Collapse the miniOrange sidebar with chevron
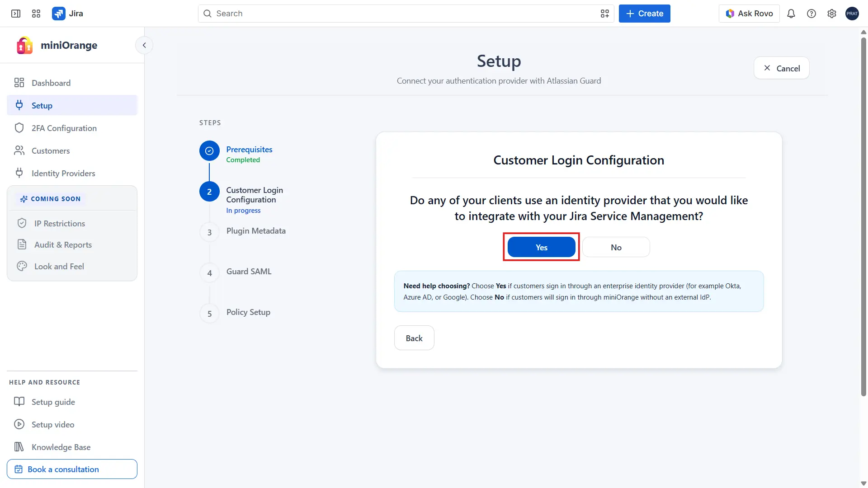The height and width of the screenshot is (488, 868). point(144,45)
